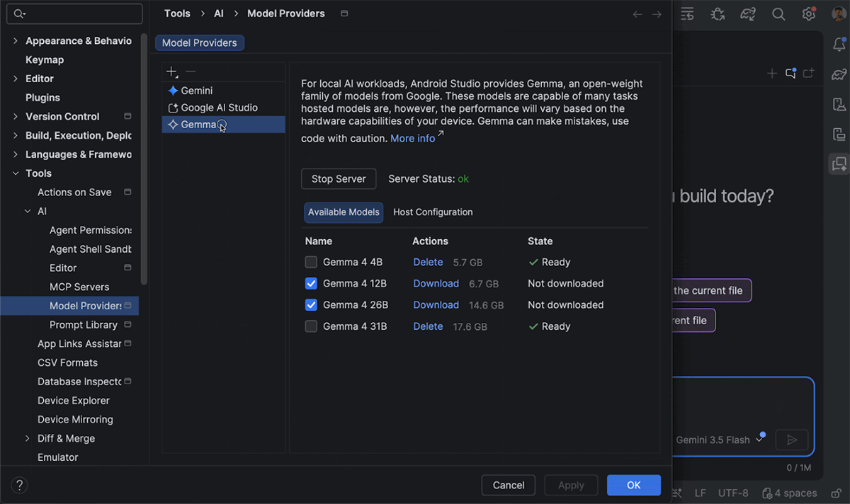The image size is (850, 504).
Task: Click indent settings icon beside 4 spaces
Action: pos(766,493)
